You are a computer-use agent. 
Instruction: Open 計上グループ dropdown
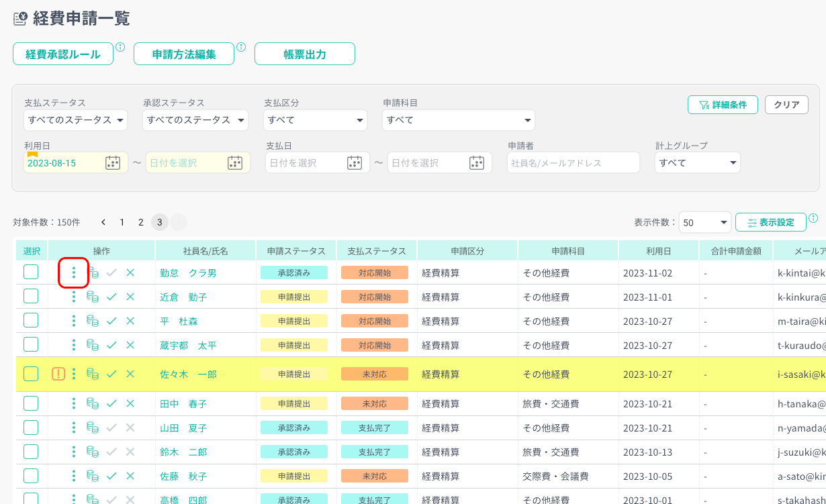tap(698, 162)
